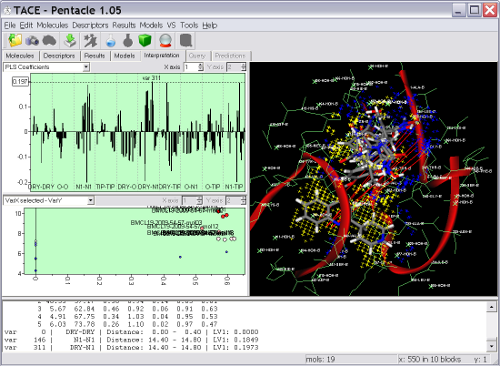Viewport: 500px width, 366px height.
Task: Click the DRY-DRY block label
Action: click(42, 187)
